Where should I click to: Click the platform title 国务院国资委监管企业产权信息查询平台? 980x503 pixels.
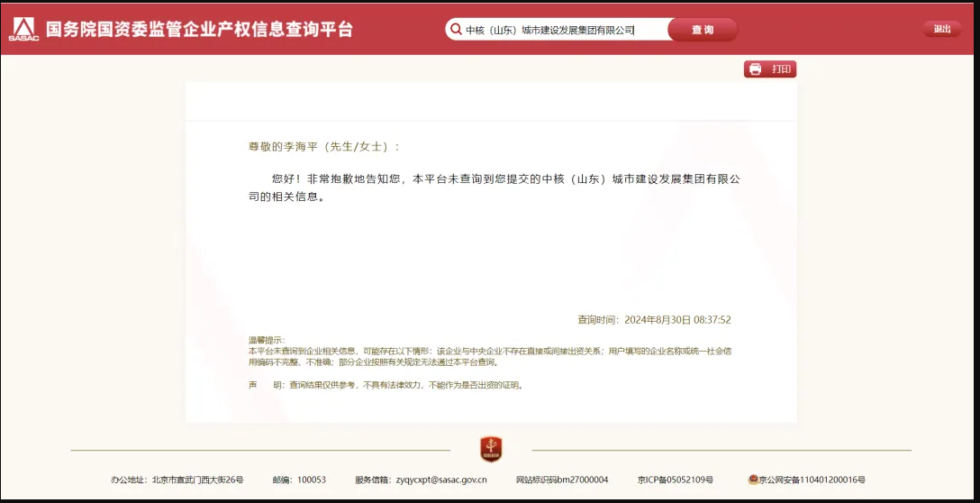click(199, 30)
